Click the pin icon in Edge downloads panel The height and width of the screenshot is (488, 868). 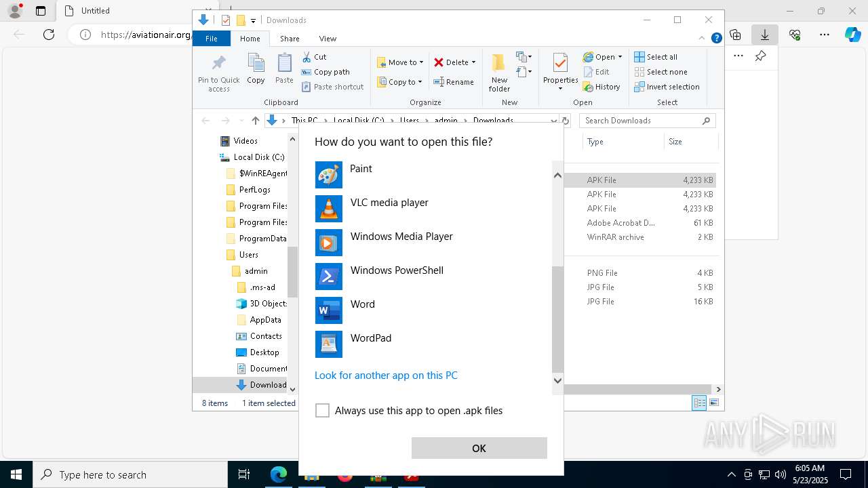click(760, 56)
